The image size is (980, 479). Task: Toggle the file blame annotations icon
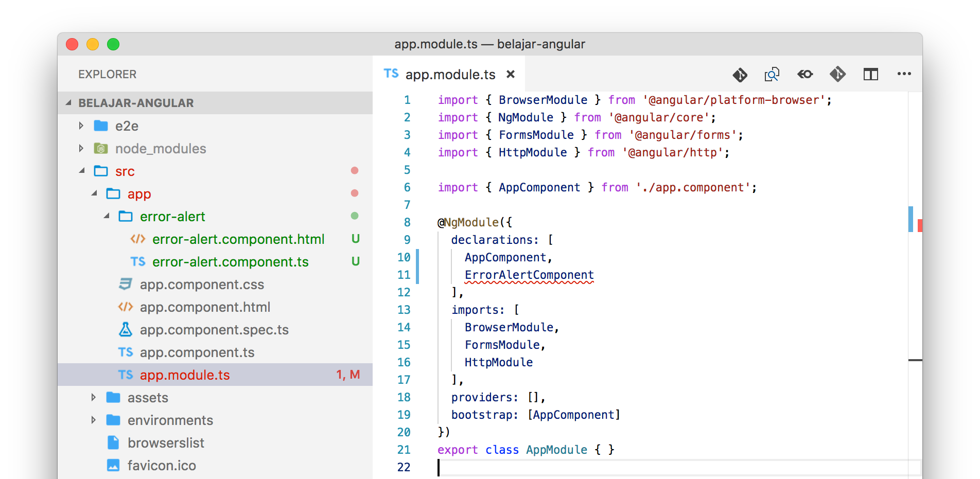point(804,75)
